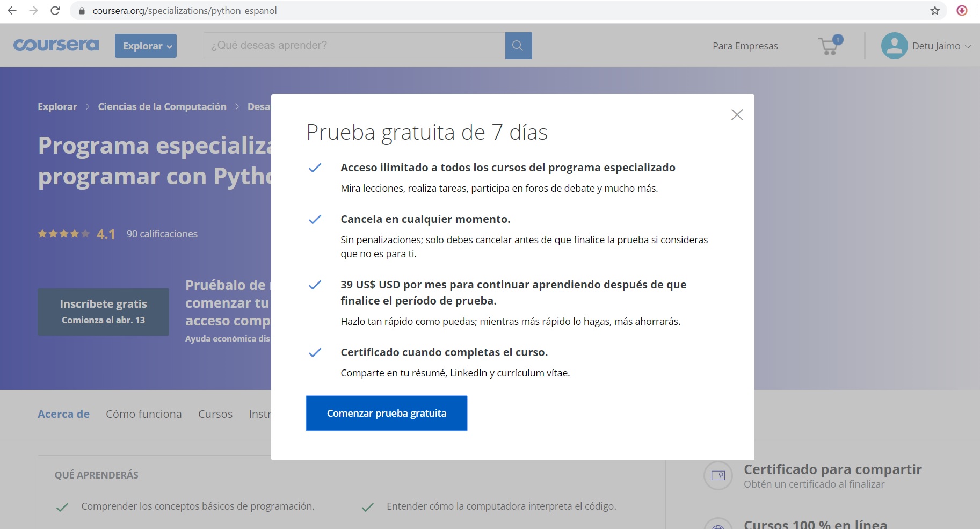Click Certificado para compartir heading
This screenshot has width=980, height=529.
click(x=832, y=469)
